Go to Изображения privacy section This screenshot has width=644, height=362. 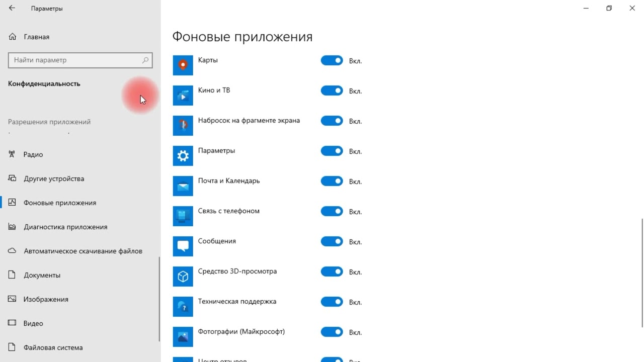tap(80, 299)
